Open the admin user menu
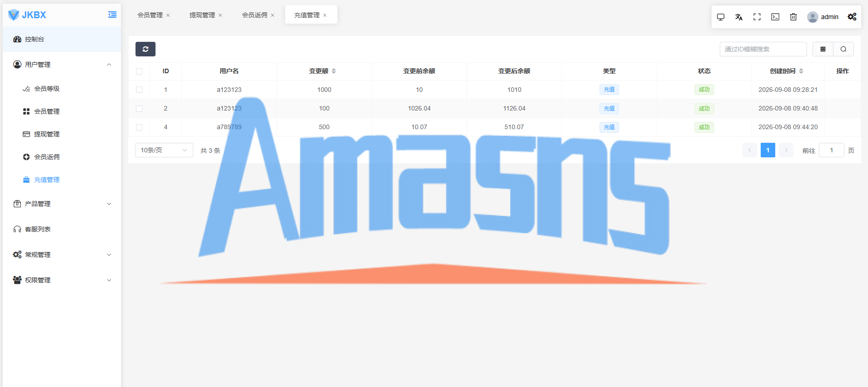 pyautogui.click(x=823, y=17)
